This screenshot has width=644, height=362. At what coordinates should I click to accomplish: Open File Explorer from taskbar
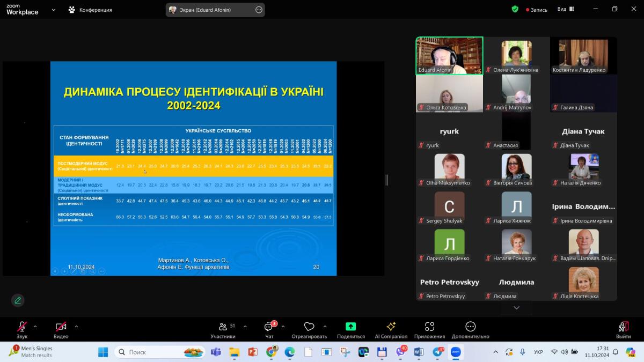(235, 352)
